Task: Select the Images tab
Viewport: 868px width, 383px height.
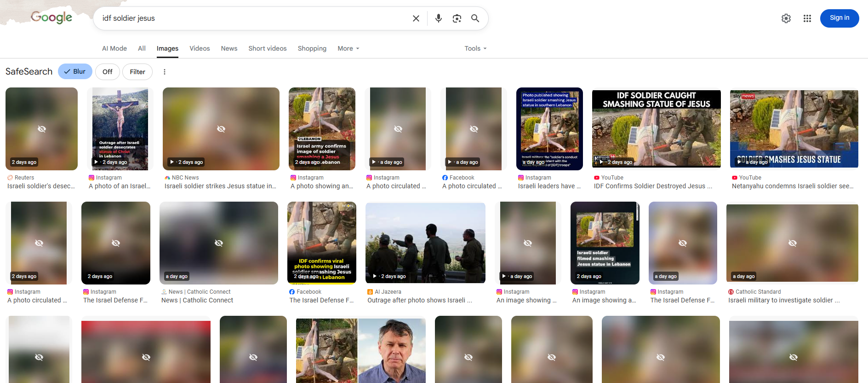Action: (x=167, y=48)
